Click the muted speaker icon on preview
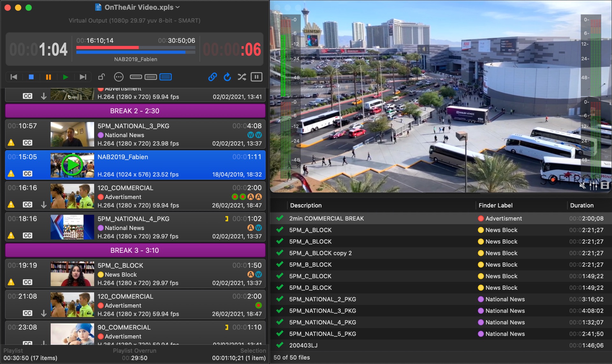Screen dimensions: 612x364 click(x=582, y=185)
